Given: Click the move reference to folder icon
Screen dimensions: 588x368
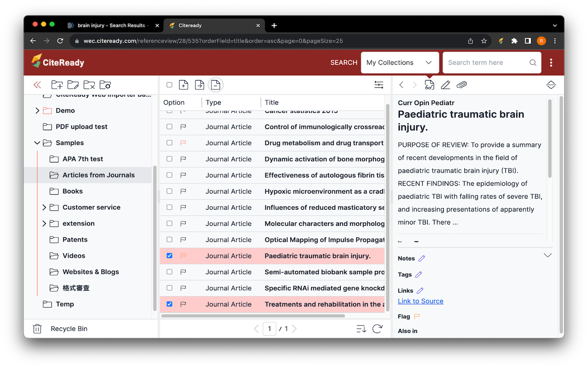Looking at the screenshot, I should tap(199, 85).
